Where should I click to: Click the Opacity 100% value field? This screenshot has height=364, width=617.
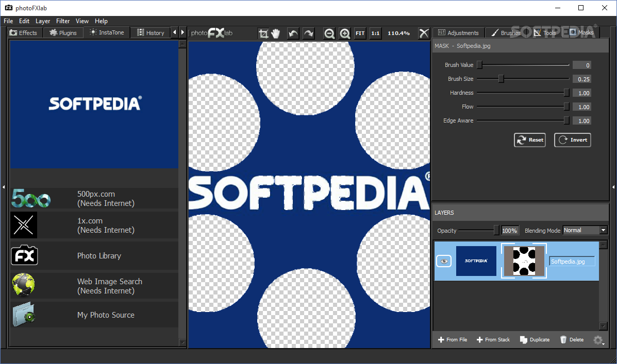510,231
